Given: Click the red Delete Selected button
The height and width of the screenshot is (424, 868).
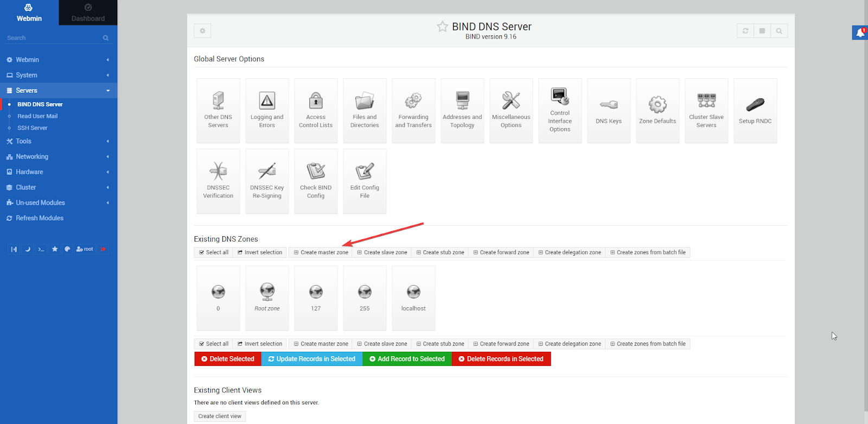Looking at the screenshot, I should click(x=228, y=359).
